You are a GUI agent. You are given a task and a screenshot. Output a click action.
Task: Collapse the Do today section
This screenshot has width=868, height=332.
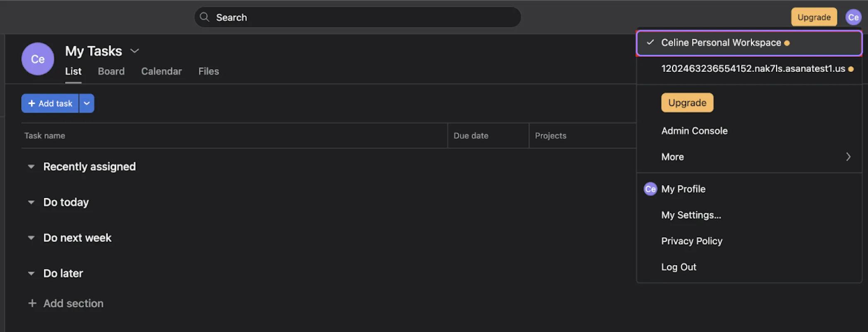(x=31, y=203)
